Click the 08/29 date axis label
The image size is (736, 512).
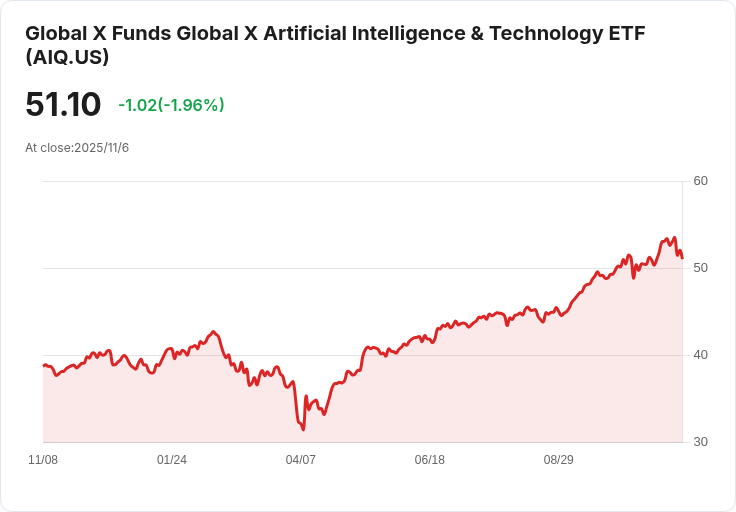(559, 459)
